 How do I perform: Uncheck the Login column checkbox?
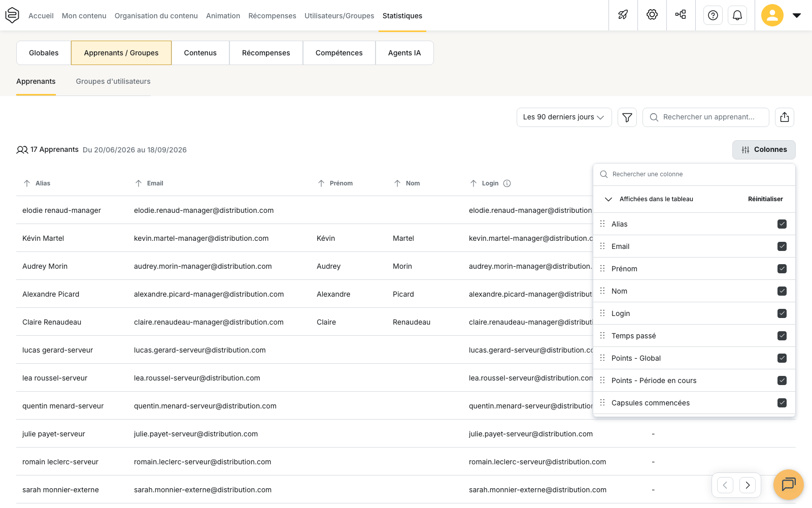tap(782, 313)
